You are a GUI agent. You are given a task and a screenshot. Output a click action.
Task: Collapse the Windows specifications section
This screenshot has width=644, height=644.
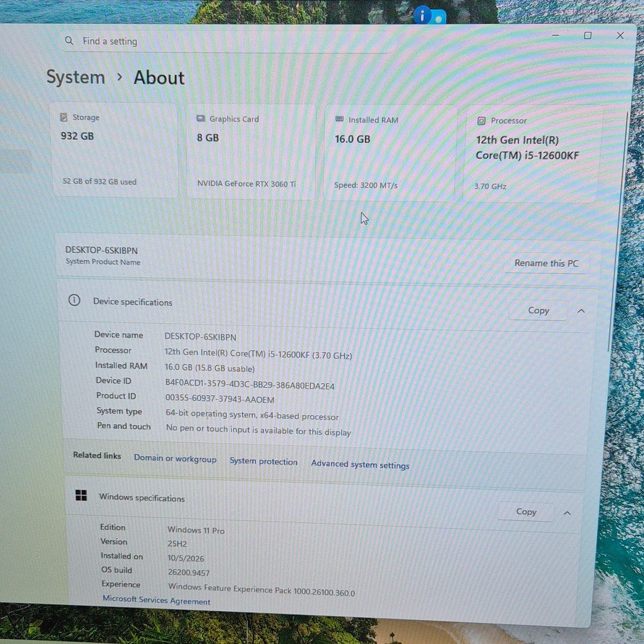click(x=567, y=514)
